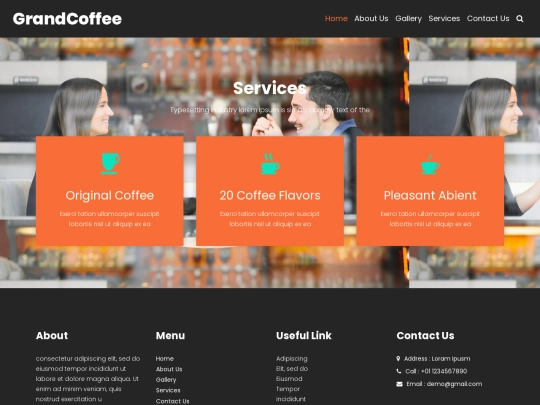Open the Home navigation item
Screen dimensions: 540x405
point(336,19)
